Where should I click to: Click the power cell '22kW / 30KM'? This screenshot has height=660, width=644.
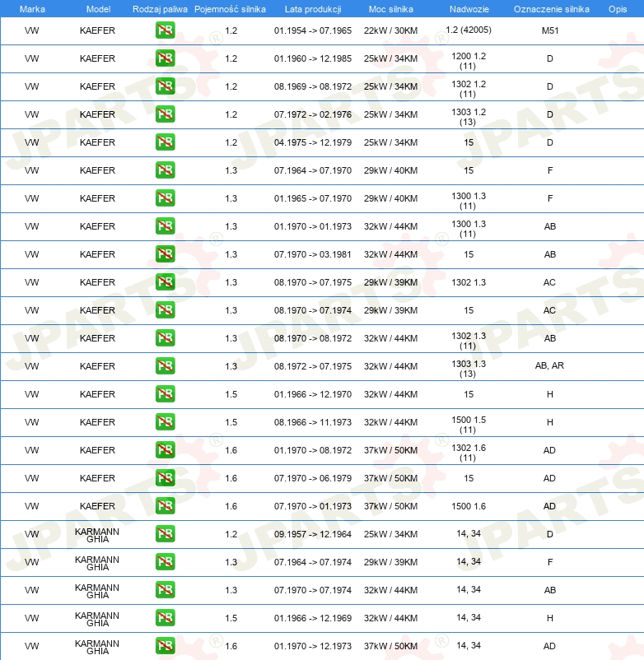pyautogui.click(x=391, y=30)
